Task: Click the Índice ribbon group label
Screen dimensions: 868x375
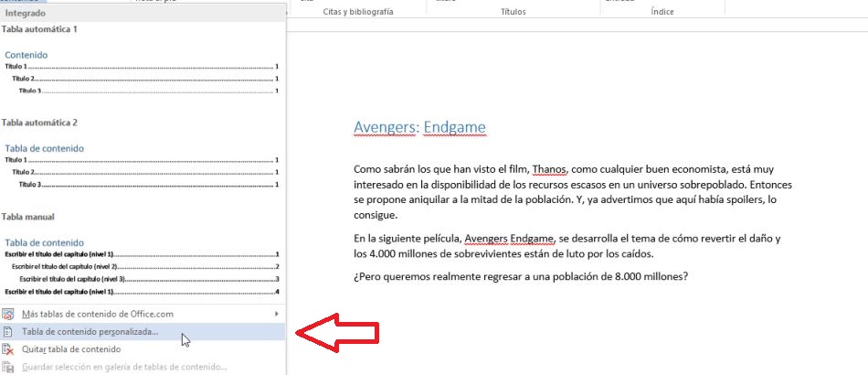Action: tap(662, 12)
